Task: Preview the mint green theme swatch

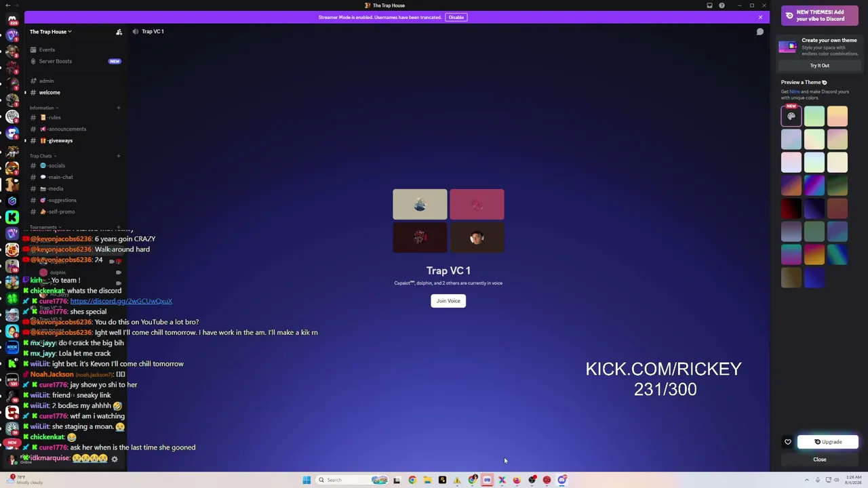Action: (x=814, y=116)
